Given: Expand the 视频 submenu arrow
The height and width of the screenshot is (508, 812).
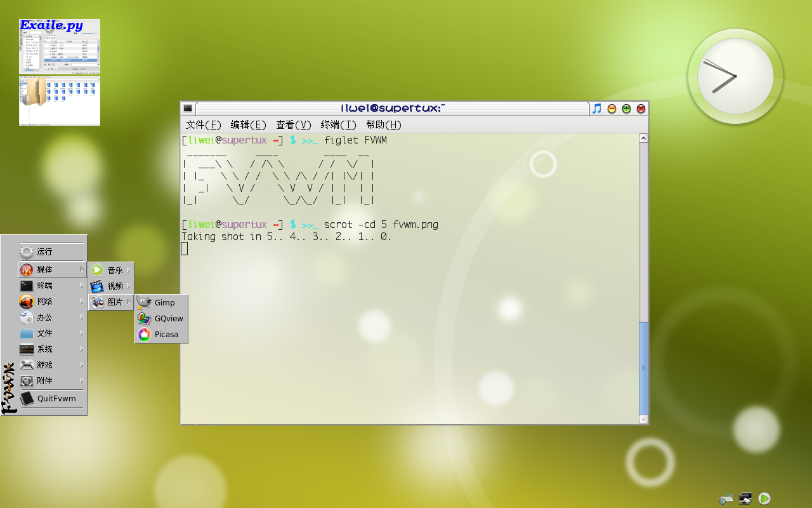Looking at the screenshot, I should (x=129, y=286).
